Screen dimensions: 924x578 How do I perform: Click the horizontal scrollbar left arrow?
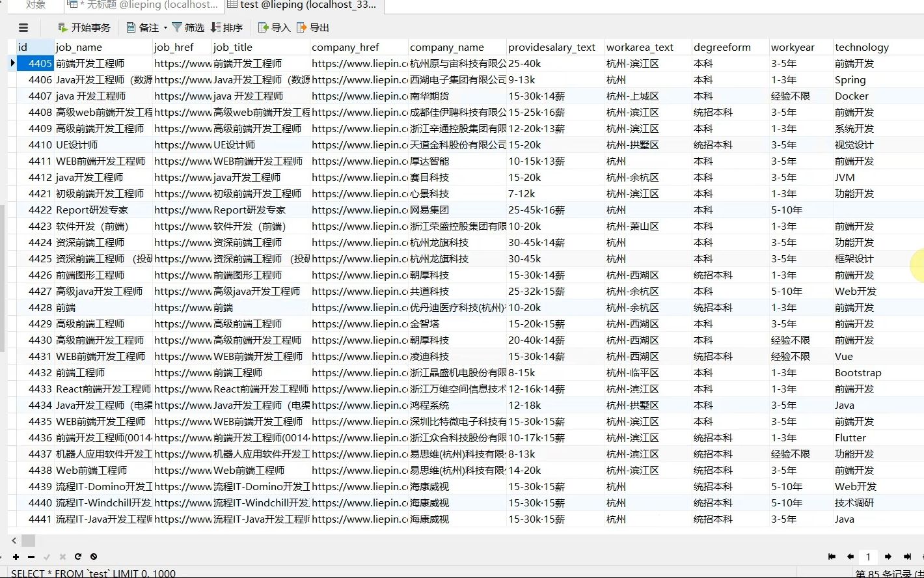pyautogui.click(x=14, y=540)
